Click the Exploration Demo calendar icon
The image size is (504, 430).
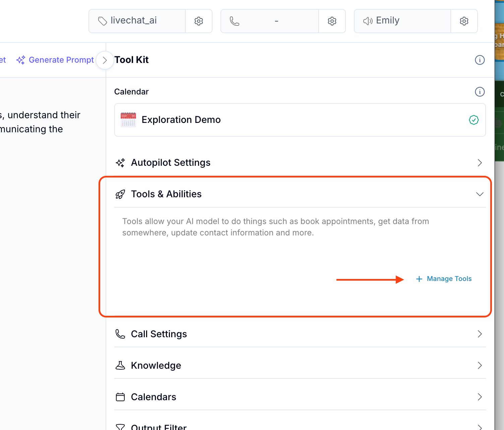pyautogui.click(x=128, y=120)
